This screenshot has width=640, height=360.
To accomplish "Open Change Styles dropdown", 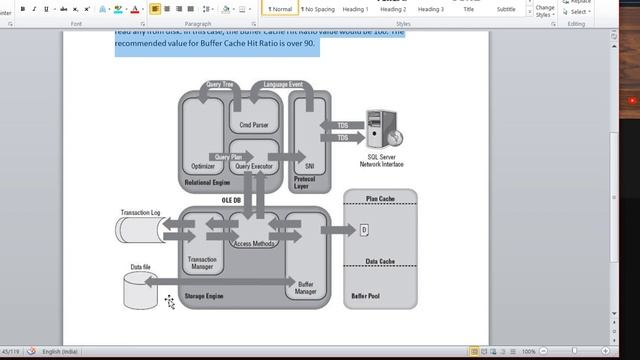I will pyautogui.click(x=545, y=11).
